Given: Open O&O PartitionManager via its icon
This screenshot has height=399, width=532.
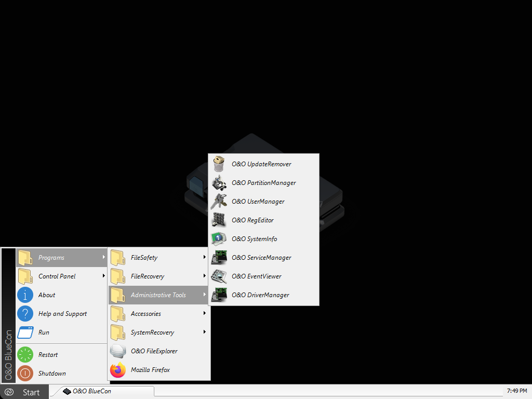Looking at the screenshot, I should tap(219, 183).
